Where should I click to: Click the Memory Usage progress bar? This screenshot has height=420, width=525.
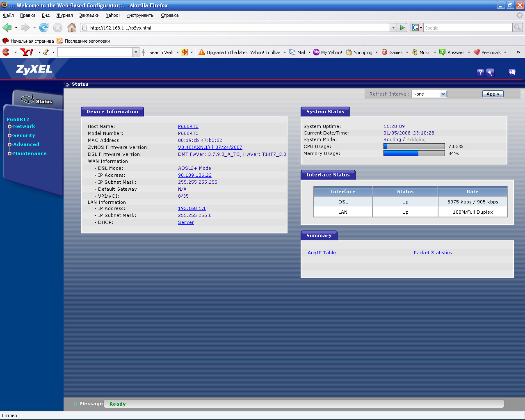pyautogui.click(x=414, y=153)
